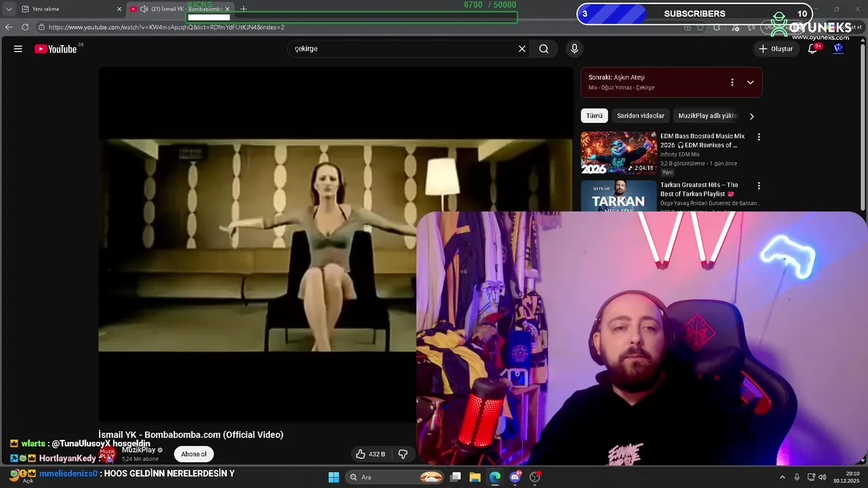This screenshot has width=868, height=488.
Task: Select the Seriden videolar chip
Action: tap(640, 116)
